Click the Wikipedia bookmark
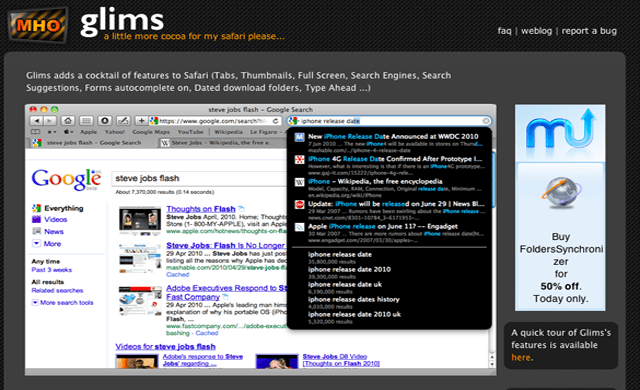 229,132
